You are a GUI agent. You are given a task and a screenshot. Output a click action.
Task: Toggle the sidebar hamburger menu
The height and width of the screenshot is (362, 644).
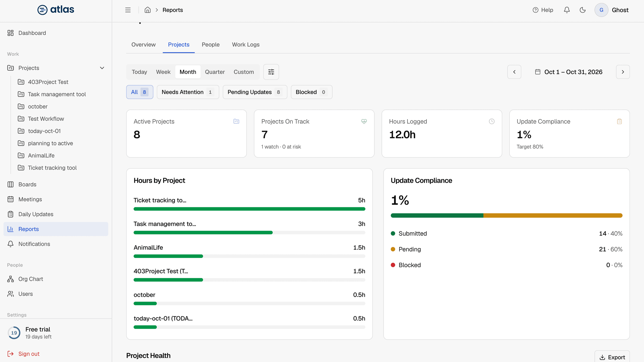click(128, 10)
